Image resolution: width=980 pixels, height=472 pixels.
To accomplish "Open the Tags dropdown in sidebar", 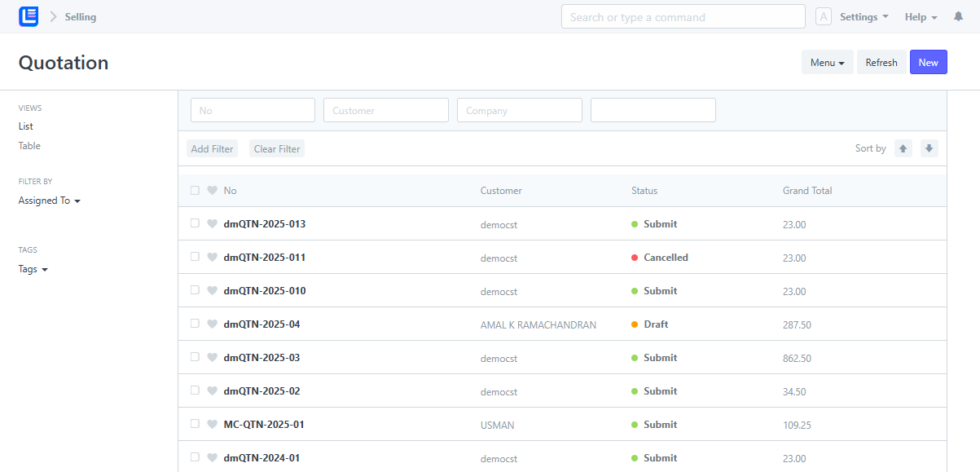I will pos(33,269).
